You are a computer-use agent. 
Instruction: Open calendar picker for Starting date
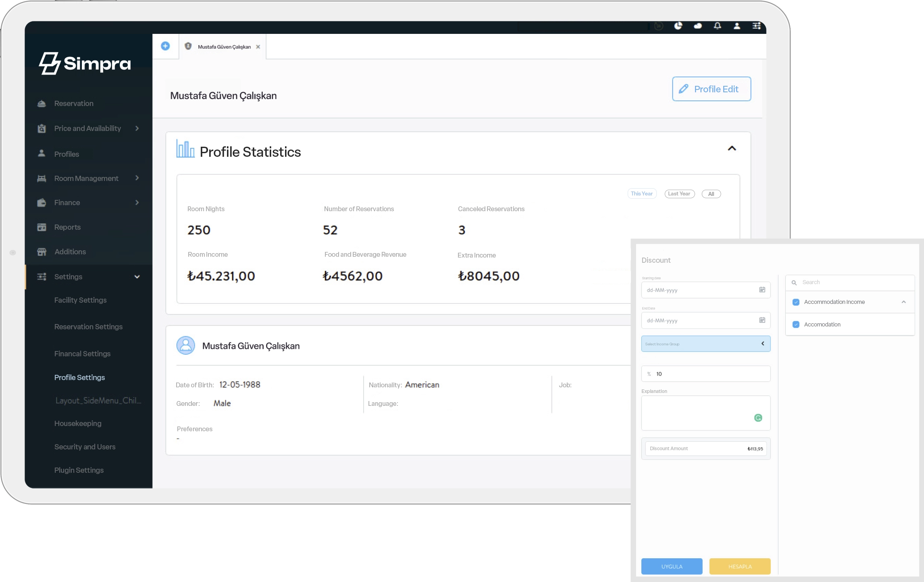tap(762, 290)
